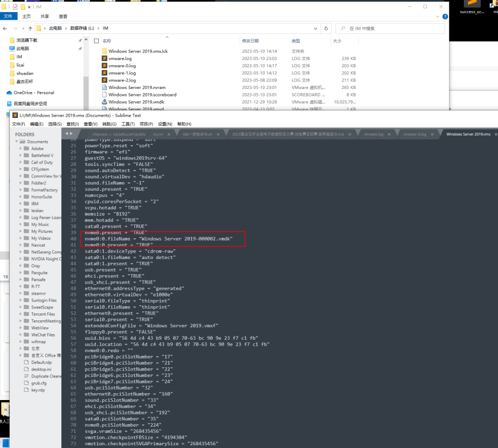
Task: Sort files by the 大小 column header
Action: click(x=337, y=41)
